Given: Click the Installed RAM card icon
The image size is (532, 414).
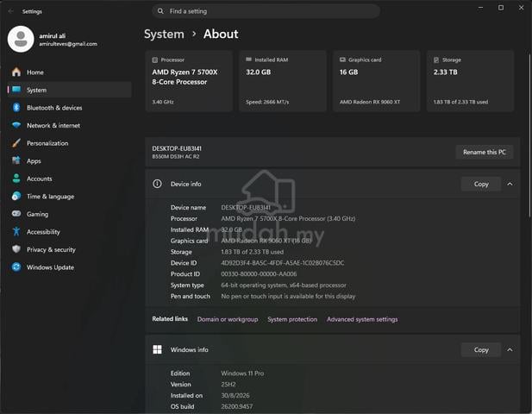Looking at the screenshot, I should point(248,60).
